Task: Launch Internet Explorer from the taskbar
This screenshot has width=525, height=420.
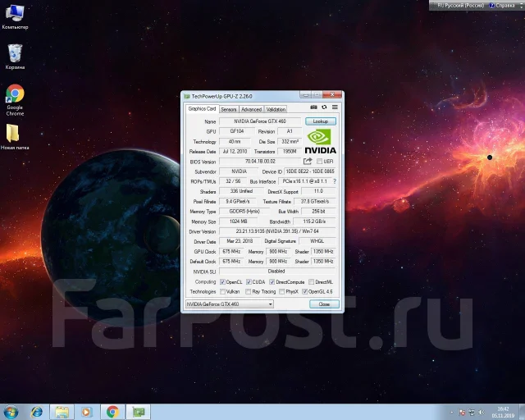Action: pos(36,412)
